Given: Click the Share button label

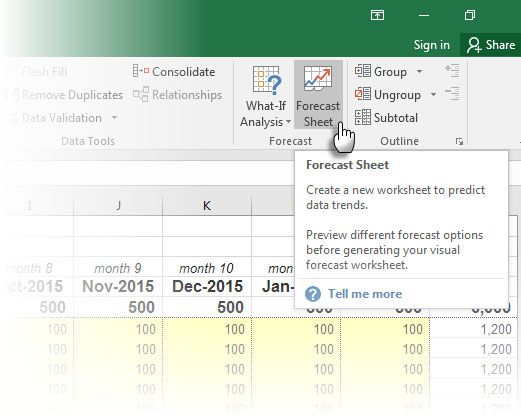Looking at the screenshot, I should point(500,45).
